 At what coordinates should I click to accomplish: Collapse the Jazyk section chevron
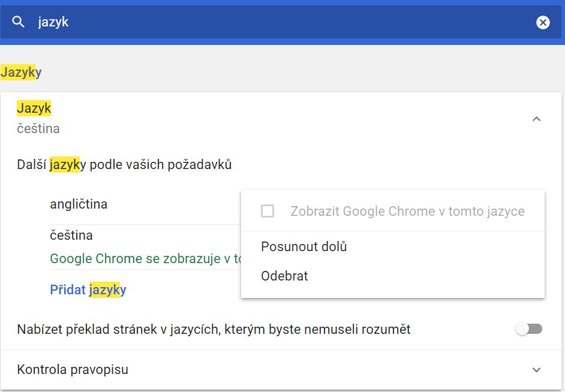point(537,119)
